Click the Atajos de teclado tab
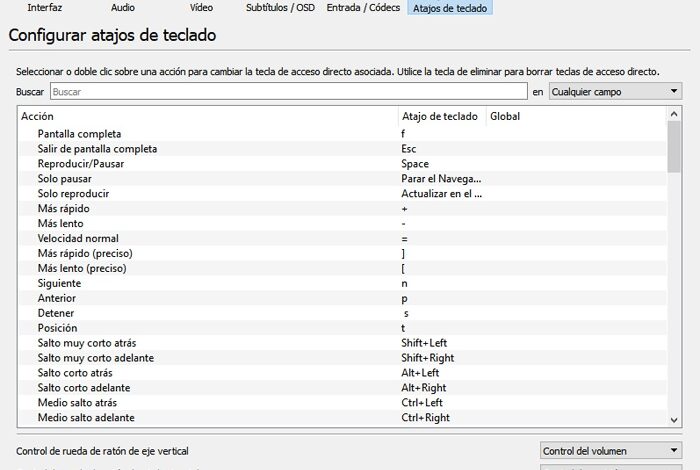The image size is (700, 470). click(451, 7)
